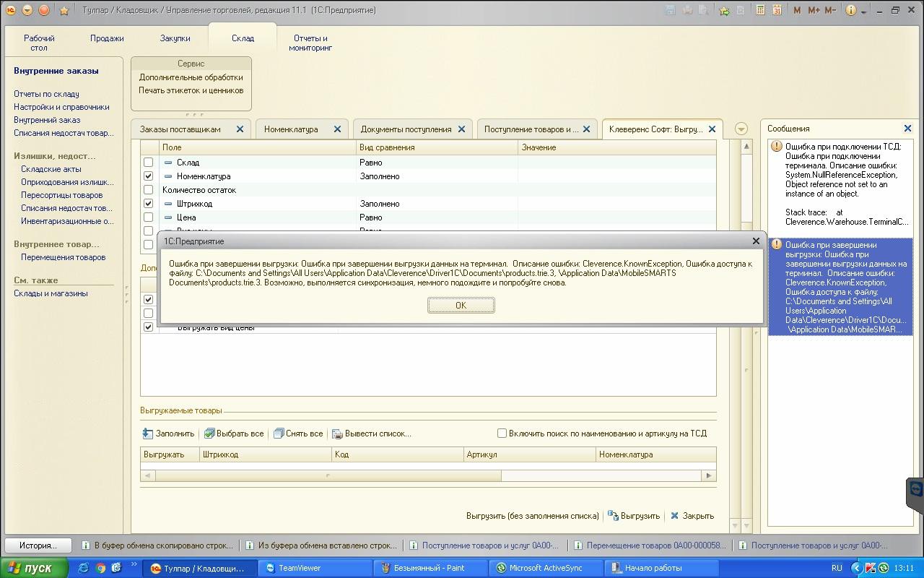Viewport: 924px width, 578px height.
Task: Open Склады и магазины link
Action: [51, 293]
